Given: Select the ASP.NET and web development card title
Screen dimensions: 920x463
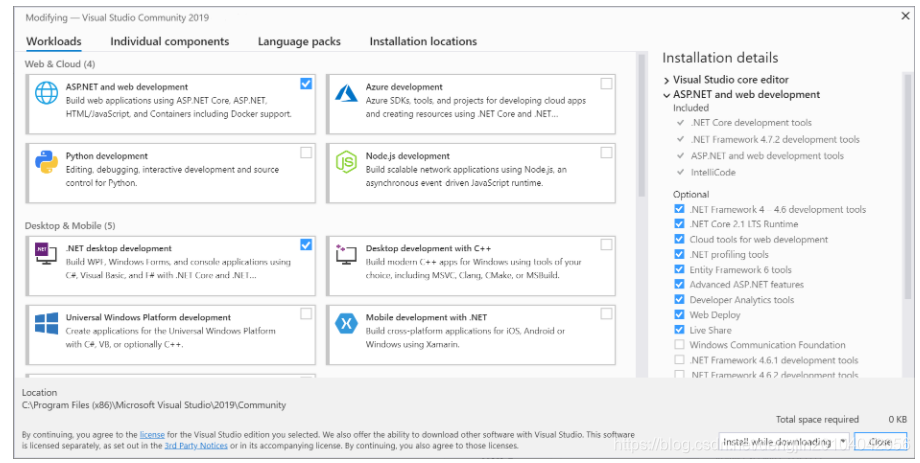Looking at the screenshot, I should 127,87.
